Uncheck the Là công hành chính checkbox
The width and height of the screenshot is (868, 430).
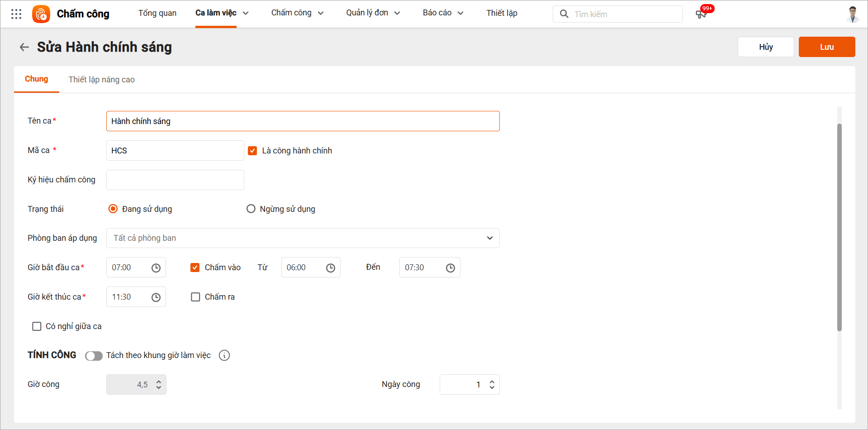coord(252,151)
